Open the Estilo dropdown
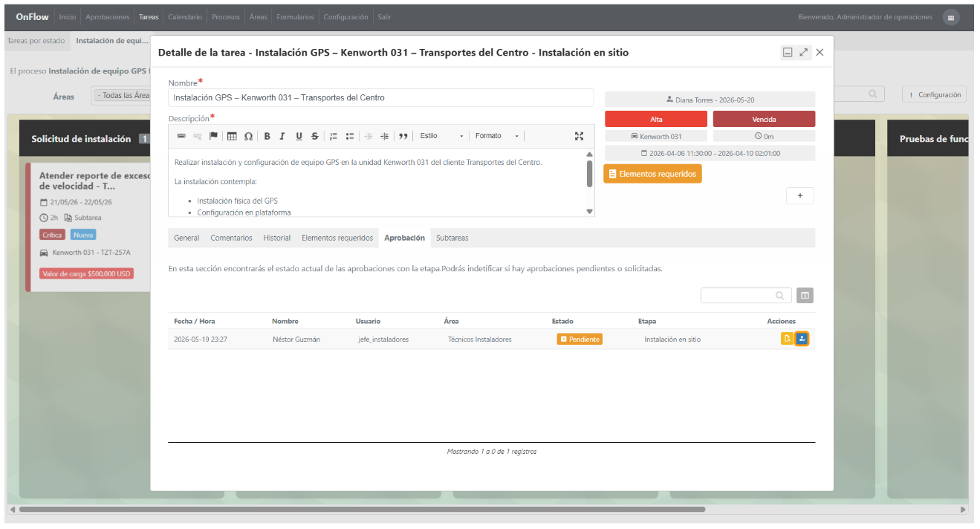 click(441, 136)
